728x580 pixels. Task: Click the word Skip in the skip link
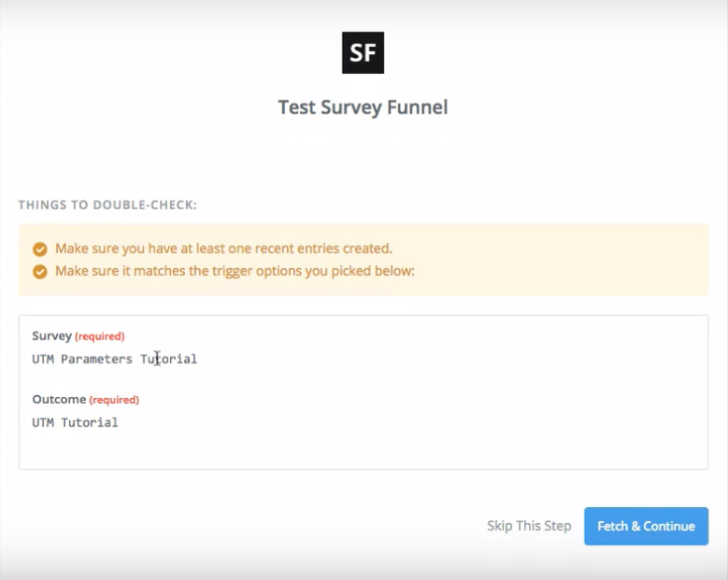pyautogui.click(x=500, y=526)
